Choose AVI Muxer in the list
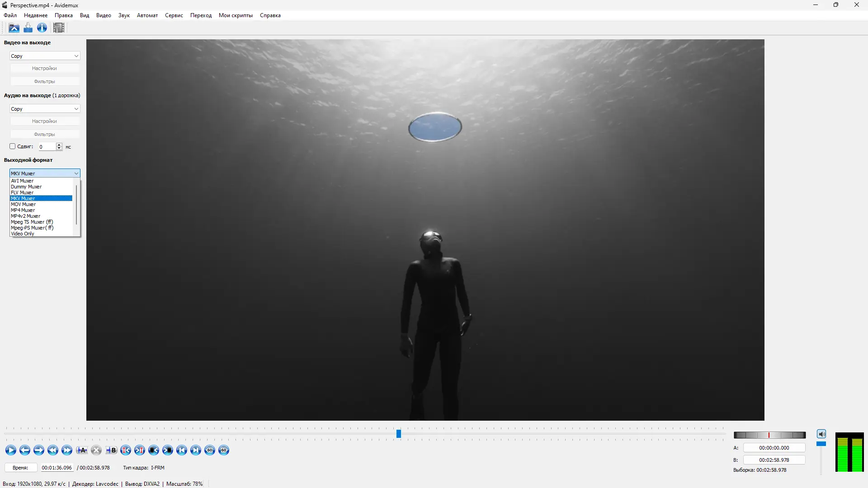Screen dimensions: 868x488 (x=22, y=181)
